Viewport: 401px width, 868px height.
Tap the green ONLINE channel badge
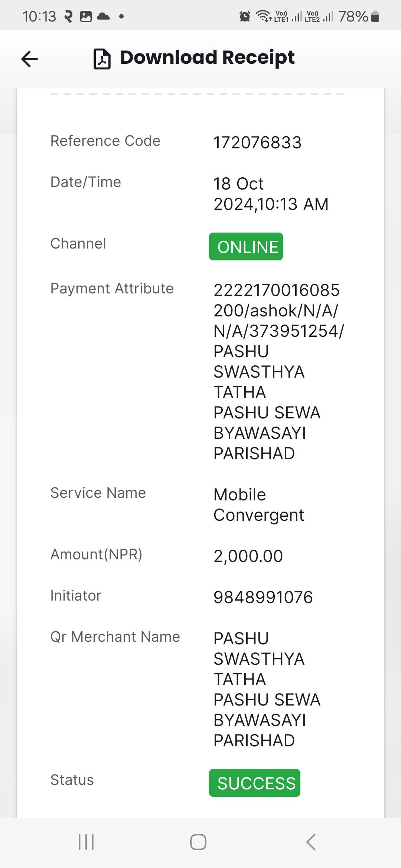(246, 247)
